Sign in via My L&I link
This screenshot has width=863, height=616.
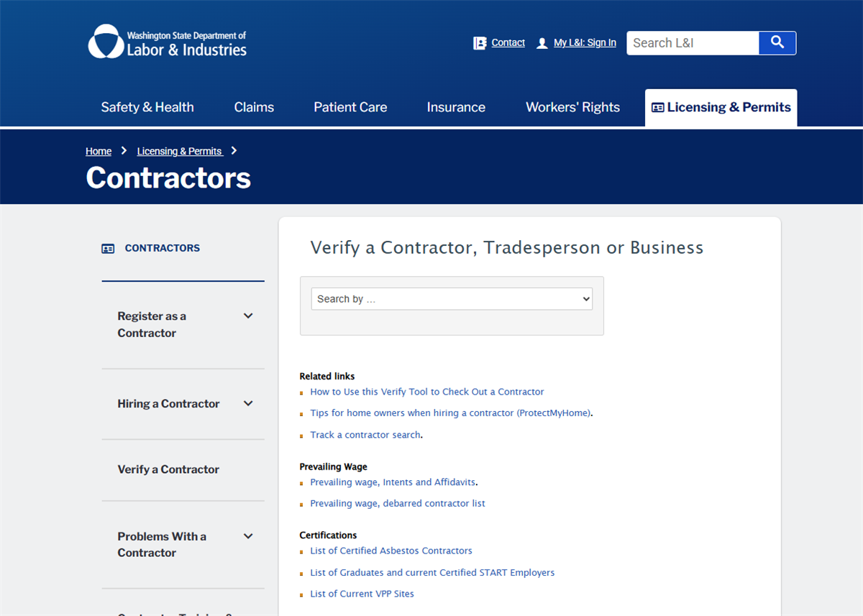click(584, 42)
